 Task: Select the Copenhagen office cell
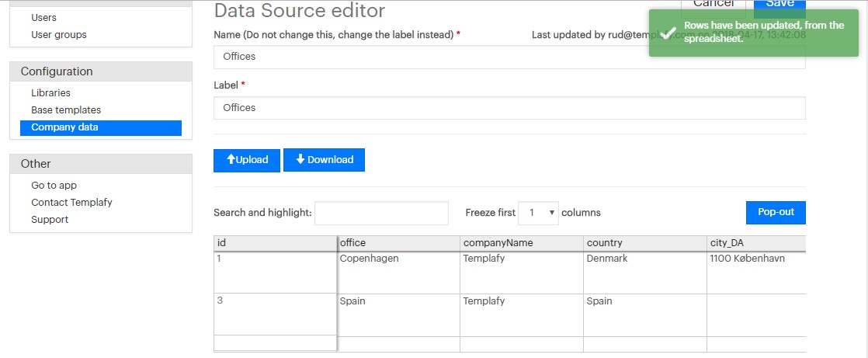[x=398, y=273]
